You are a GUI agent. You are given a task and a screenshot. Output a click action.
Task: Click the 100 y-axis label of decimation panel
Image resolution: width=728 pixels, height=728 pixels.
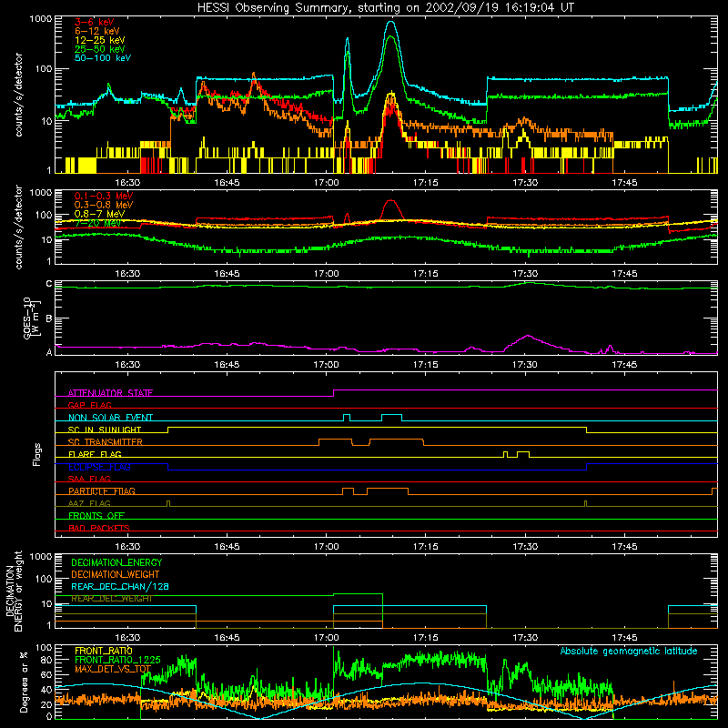(44, 579)
